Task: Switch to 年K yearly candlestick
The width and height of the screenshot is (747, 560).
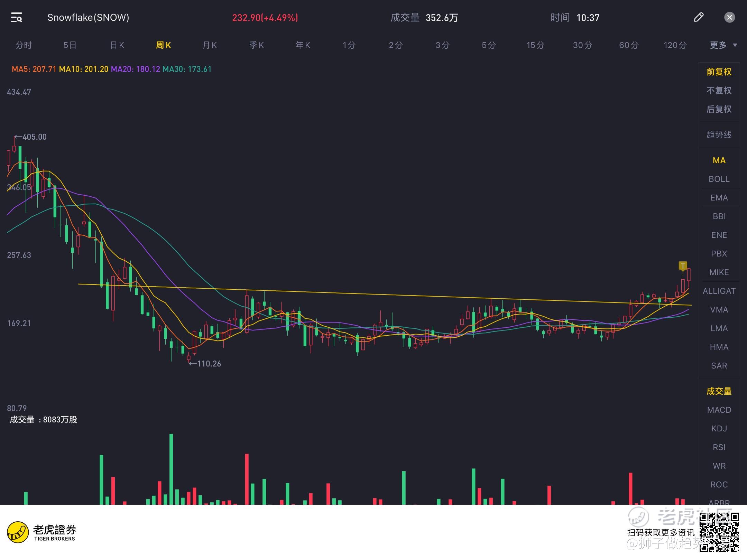Action: point(303,45)
